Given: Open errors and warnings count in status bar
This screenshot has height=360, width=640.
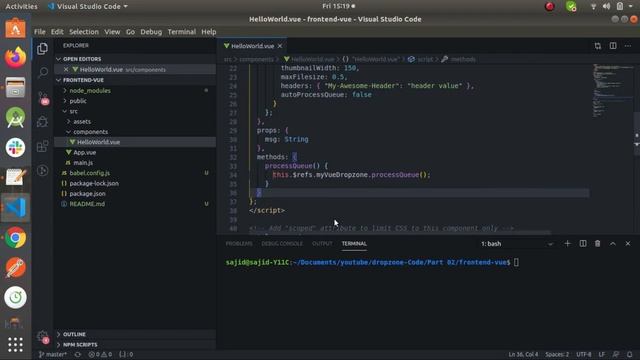Looking at the screenshot, I should click(x=100, y=354).
